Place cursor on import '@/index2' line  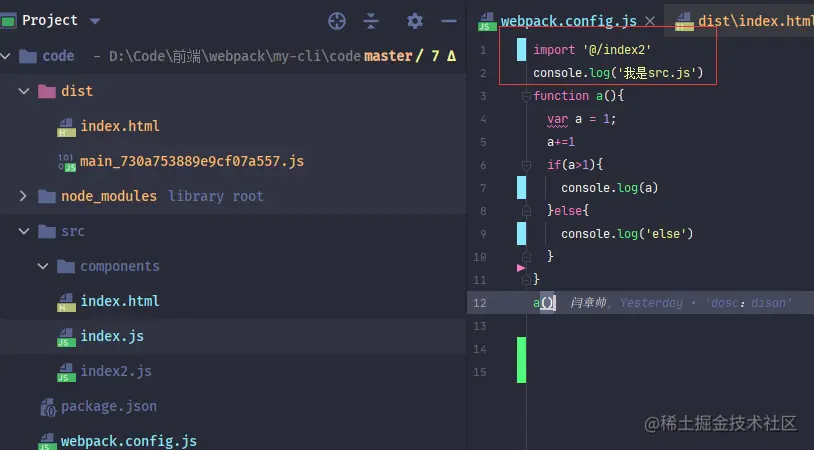click(592, 50)
